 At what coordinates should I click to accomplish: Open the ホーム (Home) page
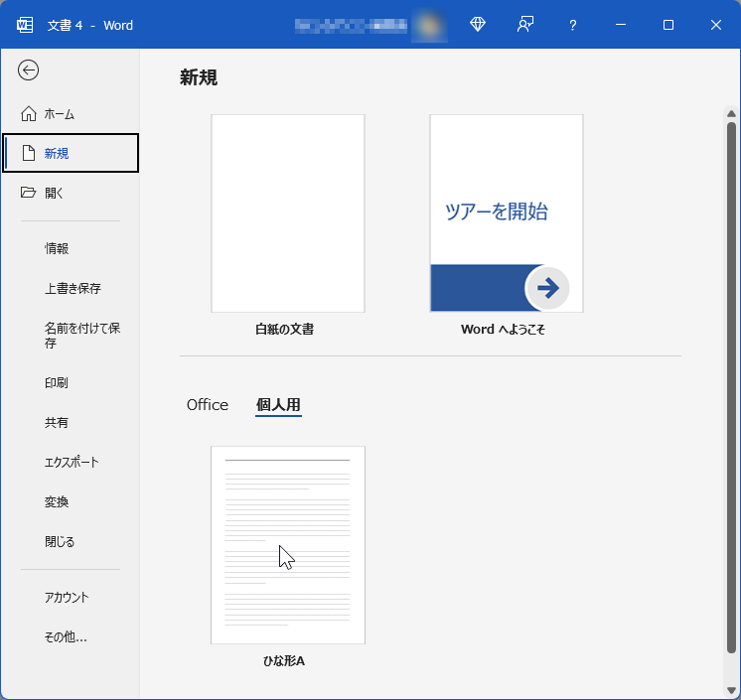(x=71, y=114)
